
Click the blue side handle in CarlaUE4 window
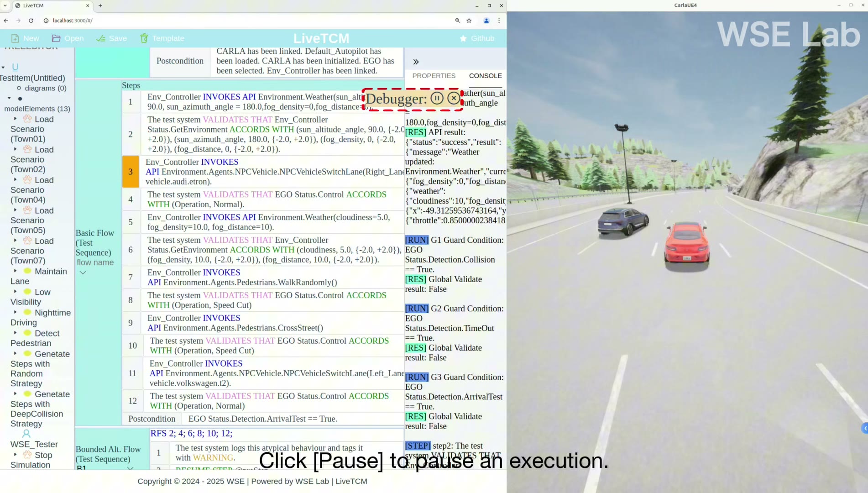(x=864, y=428)
